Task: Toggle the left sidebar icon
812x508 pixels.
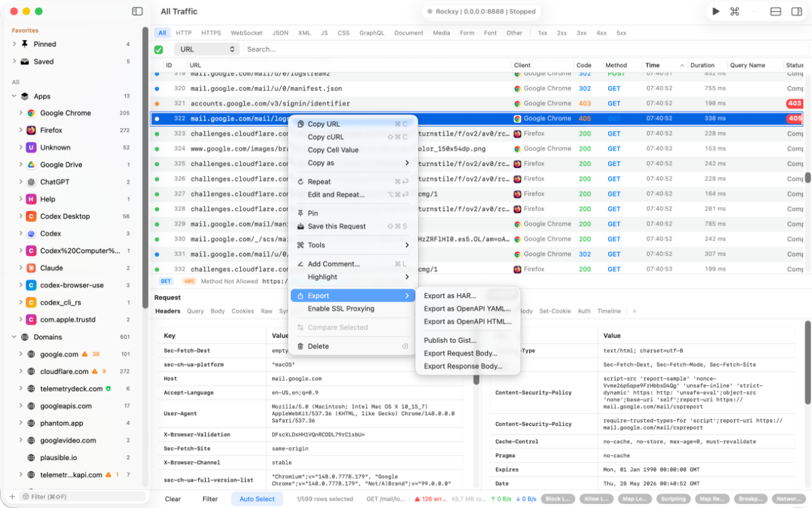Action: [x=137, y=12]
